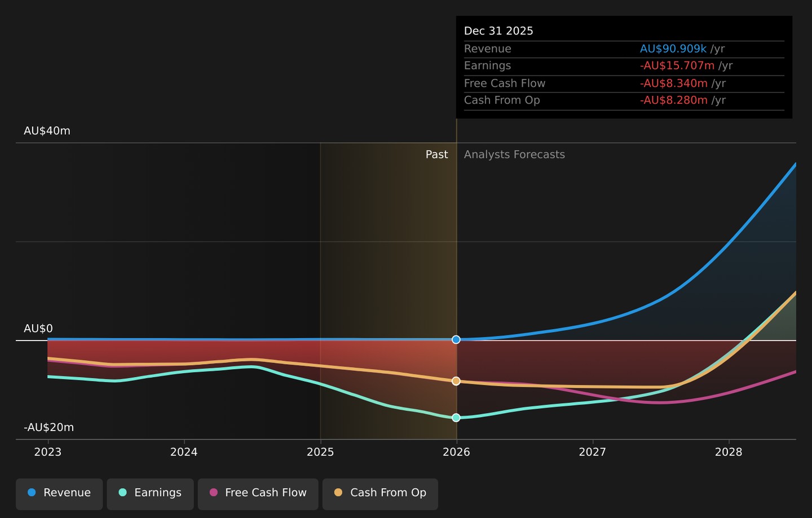Click the AU$40m y-axis label
Image resolution: width=812 pixels, height=518 pixels.
pos(47,131)
